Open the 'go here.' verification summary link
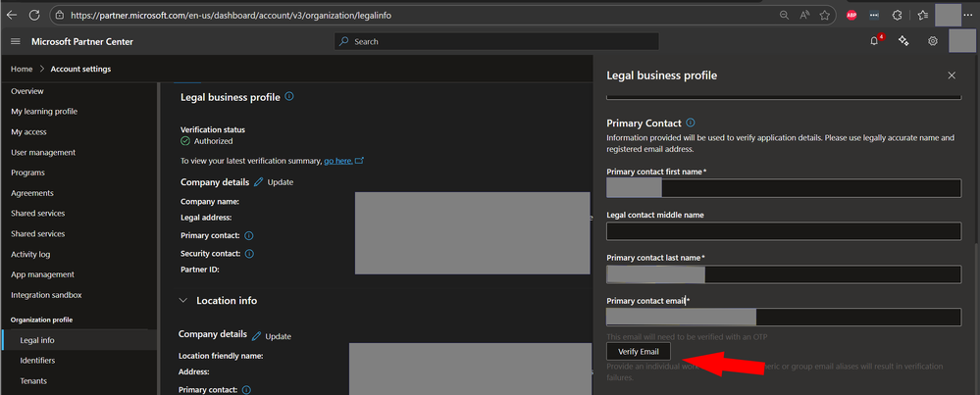The height and width of the screenshot is (395, 980). click(x=338, y=161)
